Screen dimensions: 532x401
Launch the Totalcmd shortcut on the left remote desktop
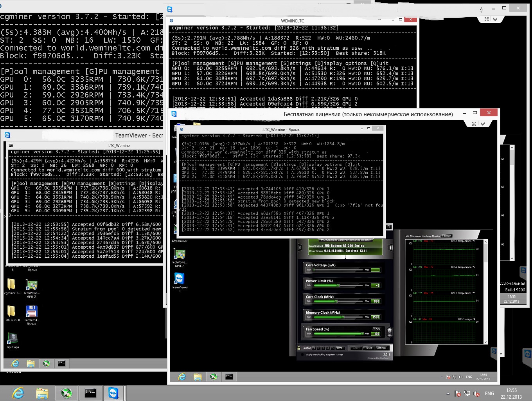tap(31, 316)
